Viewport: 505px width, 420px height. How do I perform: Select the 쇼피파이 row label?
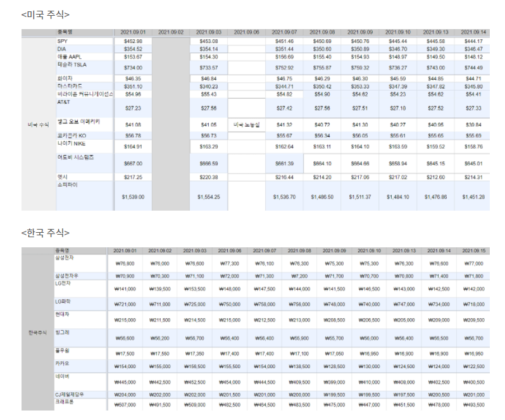67,185
